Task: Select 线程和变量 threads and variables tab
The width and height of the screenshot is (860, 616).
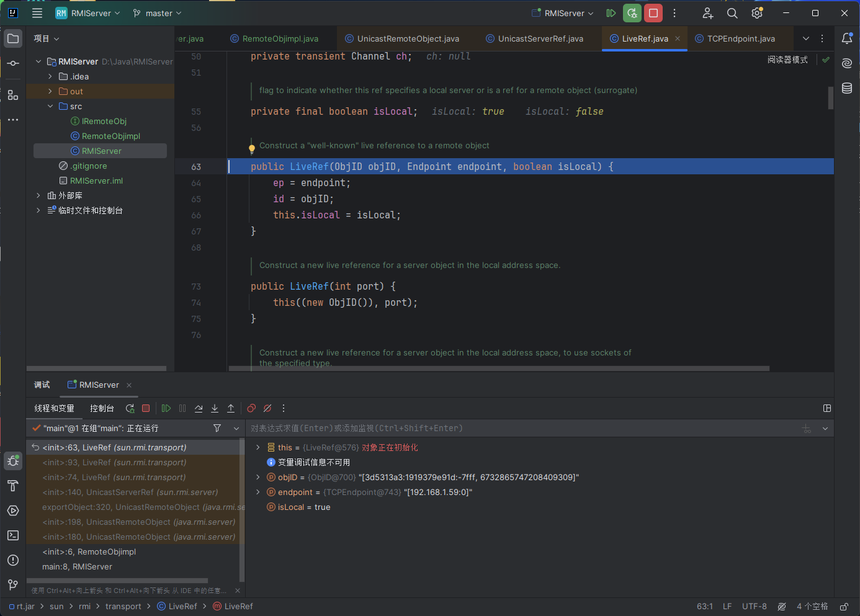Action: [x=54, y=408]
